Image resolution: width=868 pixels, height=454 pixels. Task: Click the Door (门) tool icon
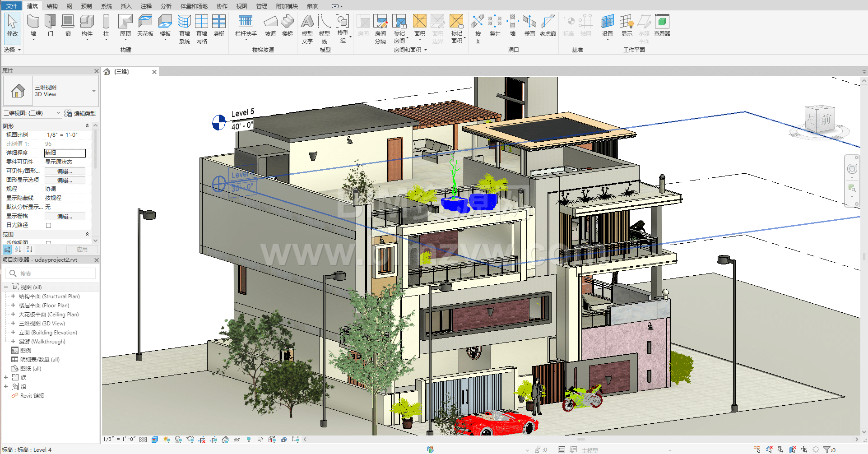50,25
